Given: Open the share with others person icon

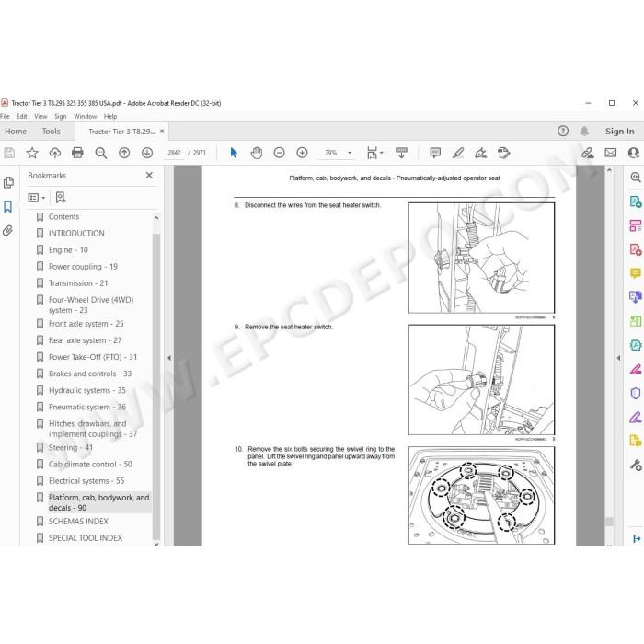Looking at the screenshot, I should (634, 154).
